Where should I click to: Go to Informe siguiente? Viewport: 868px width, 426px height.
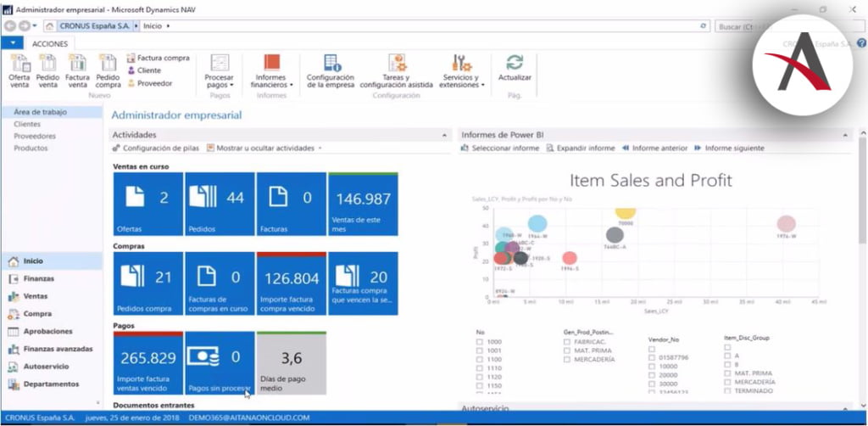point(729,149)
